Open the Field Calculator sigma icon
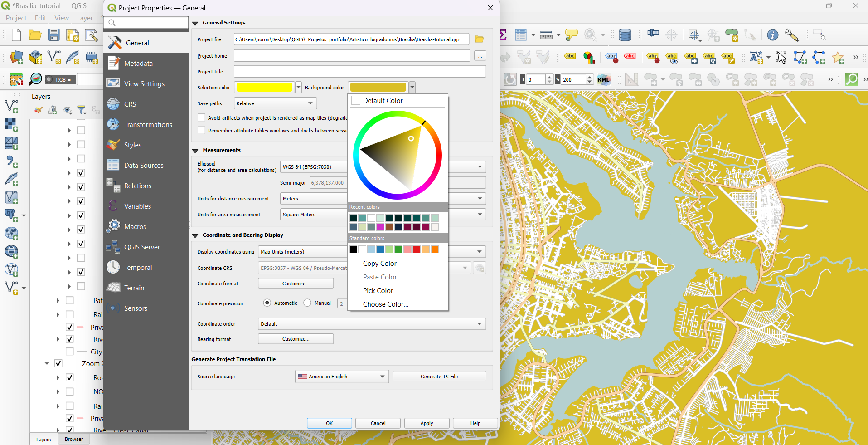 503,35
